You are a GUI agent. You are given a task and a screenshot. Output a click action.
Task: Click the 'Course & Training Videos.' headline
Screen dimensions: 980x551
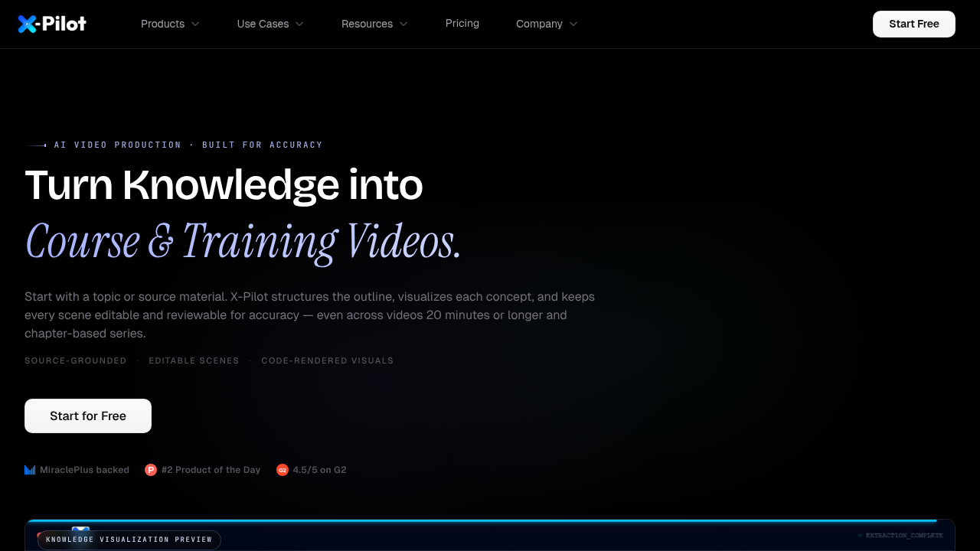[x=243, y=241]
